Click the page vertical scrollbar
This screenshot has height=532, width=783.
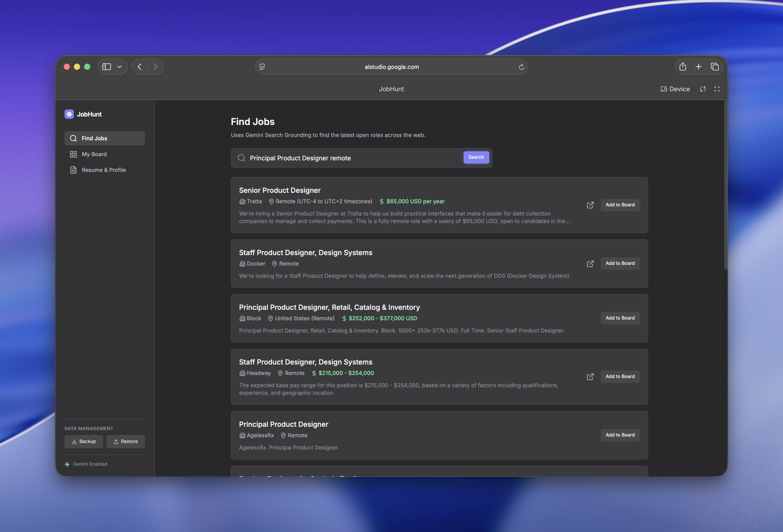[x=725, y=185]
